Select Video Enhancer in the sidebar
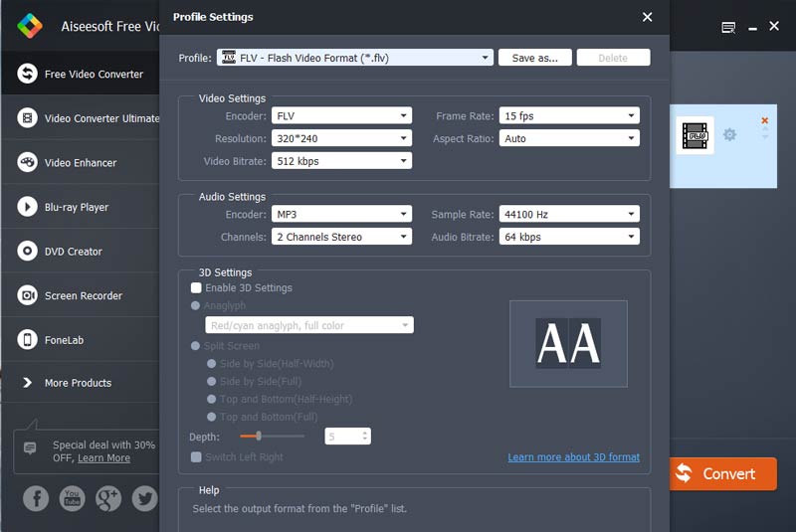This screenshot has height=532, width=796. [x=80, y=163]
